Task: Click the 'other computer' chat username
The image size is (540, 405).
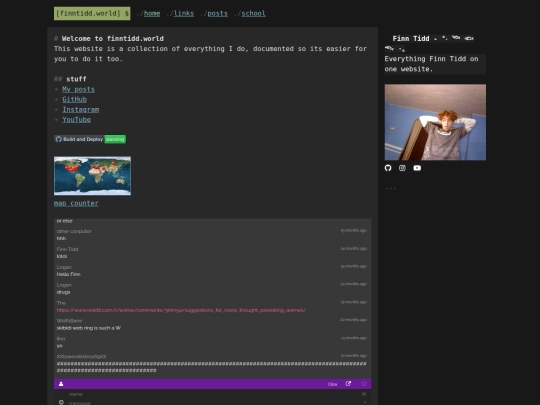Action: [x=74, y=231]
